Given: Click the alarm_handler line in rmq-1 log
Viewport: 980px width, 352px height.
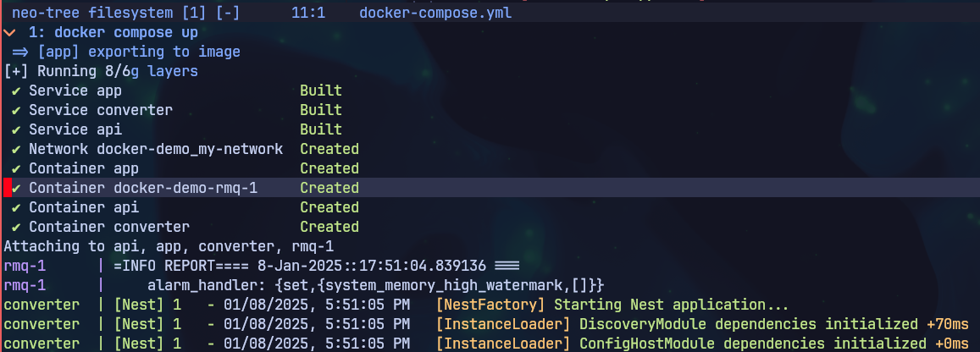Looking at the screenshot, I should [376, 286].
